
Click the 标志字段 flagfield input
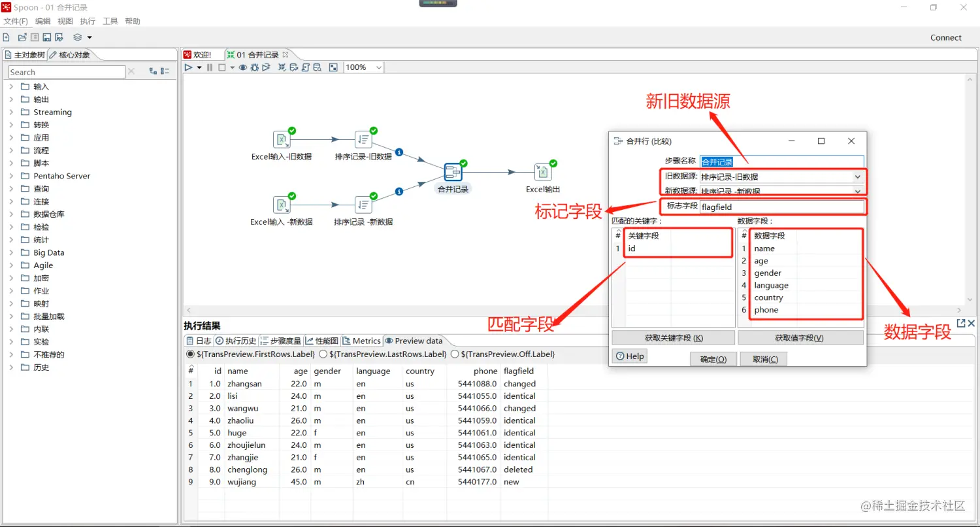click(782, 207)
